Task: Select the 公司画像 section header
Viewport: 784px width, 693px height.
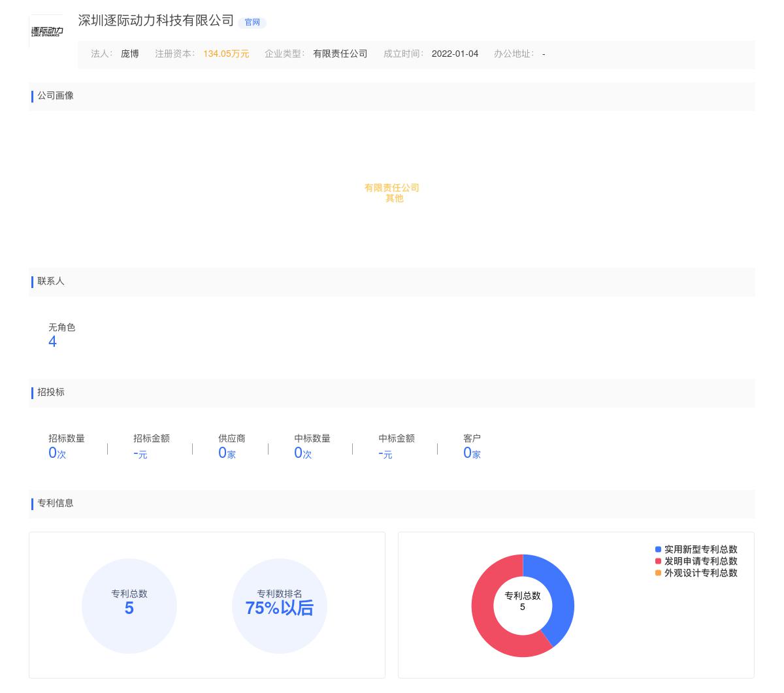Action: coord(56,95)
